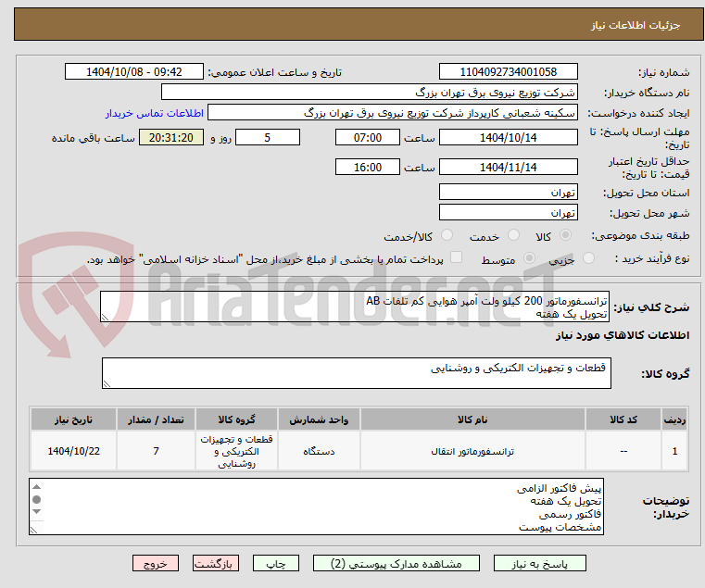Click the ردیف column header

tap(674, 419)
